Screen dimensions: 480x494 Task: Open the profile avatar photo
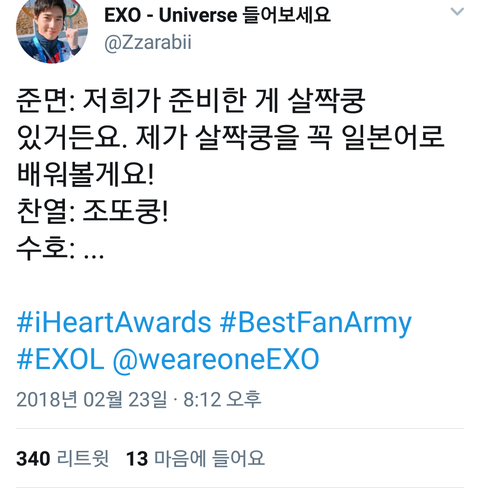(x=52, y=30)
